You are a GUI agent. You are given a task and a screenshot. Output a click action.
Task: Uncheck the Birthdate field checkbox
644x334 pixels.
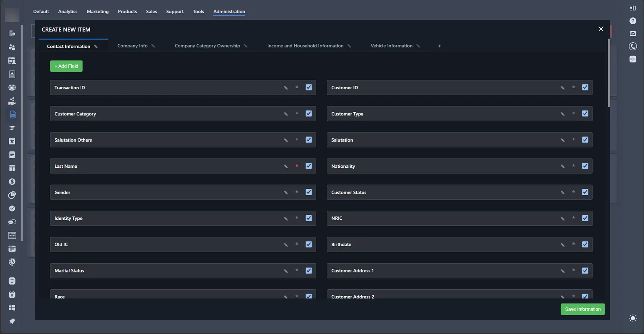pos(585,244)
